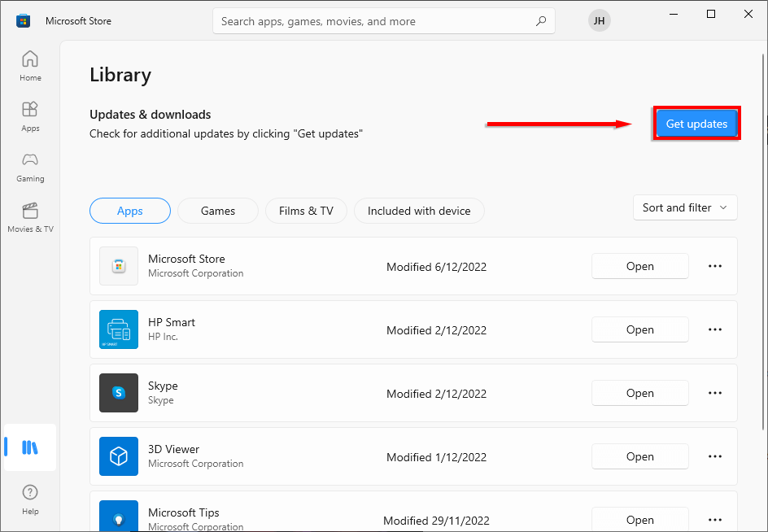This screenshot has width=768, height=532.
Task: Click the search apps input field
Action: point(374,21)
